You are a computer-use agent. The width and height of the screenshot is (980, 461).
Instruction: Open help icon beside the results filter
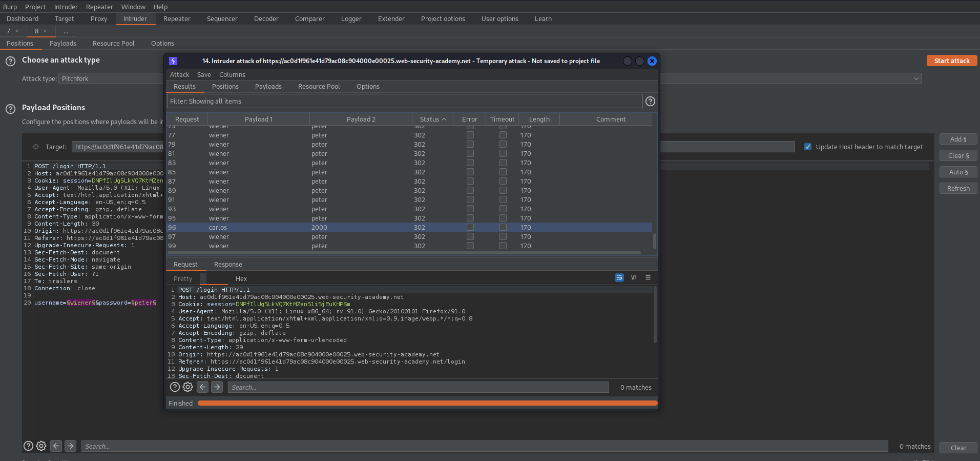pyautogui.click(x=650, y=101)
